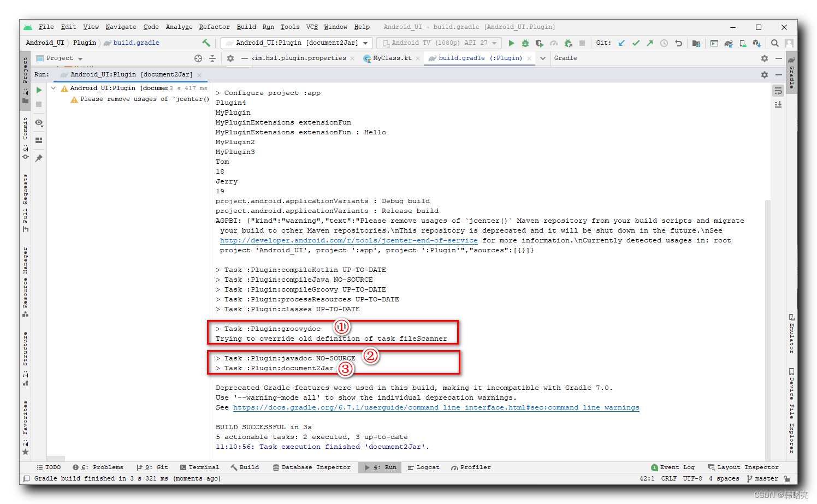The image size is (817, 504).
Task: Open Project Structure folder icon
Action: (x=696, y=43)
